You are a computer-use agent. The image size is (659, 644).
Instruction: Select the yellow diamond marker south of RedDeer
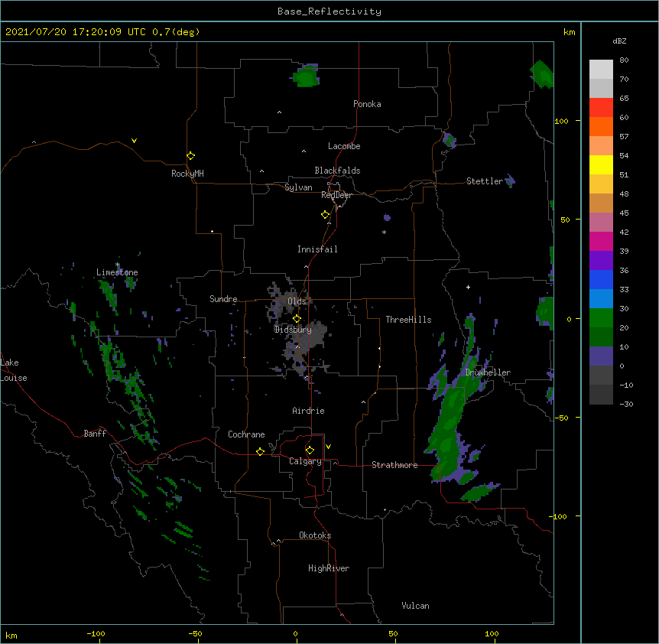(x=326, y=215)
